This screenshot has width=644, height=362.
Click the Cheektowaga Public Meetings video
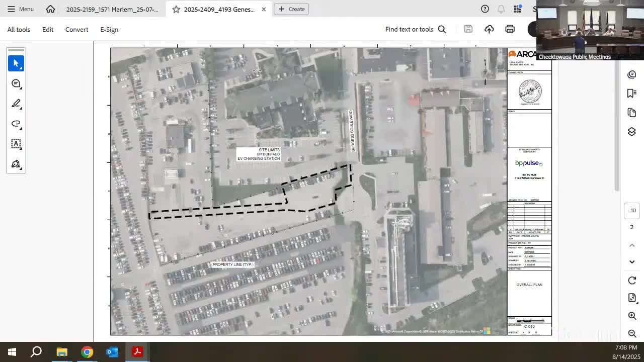pyautogui.click(x=590, y=30)
